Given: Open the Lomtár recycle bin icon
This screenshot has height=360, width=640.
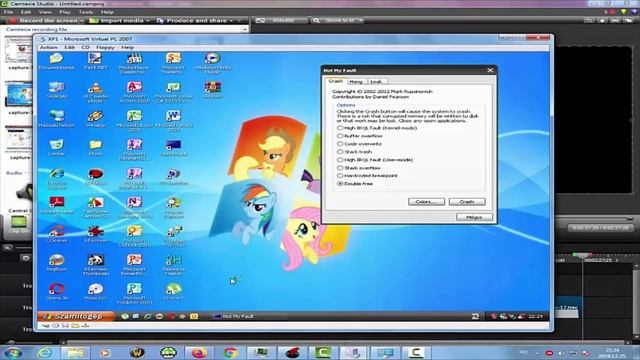Looking at the screenshot, I should point(56,148).
